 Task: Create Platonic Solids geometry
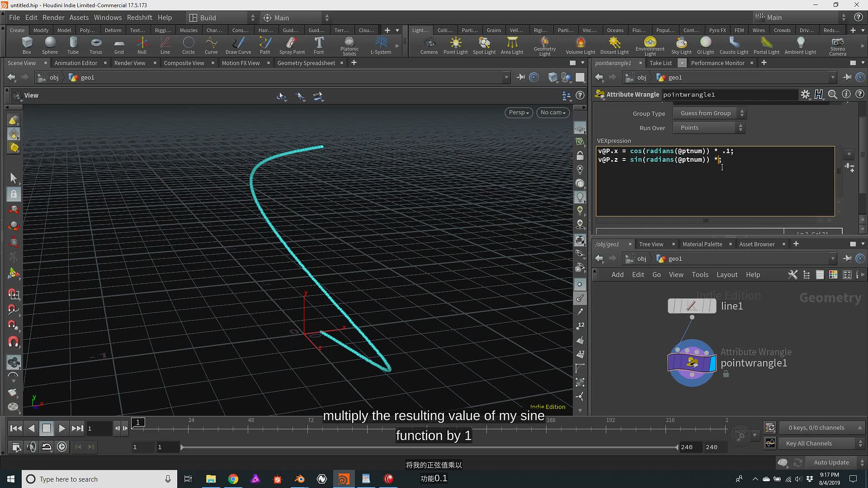pyautogui.click(x=349, y=47)
